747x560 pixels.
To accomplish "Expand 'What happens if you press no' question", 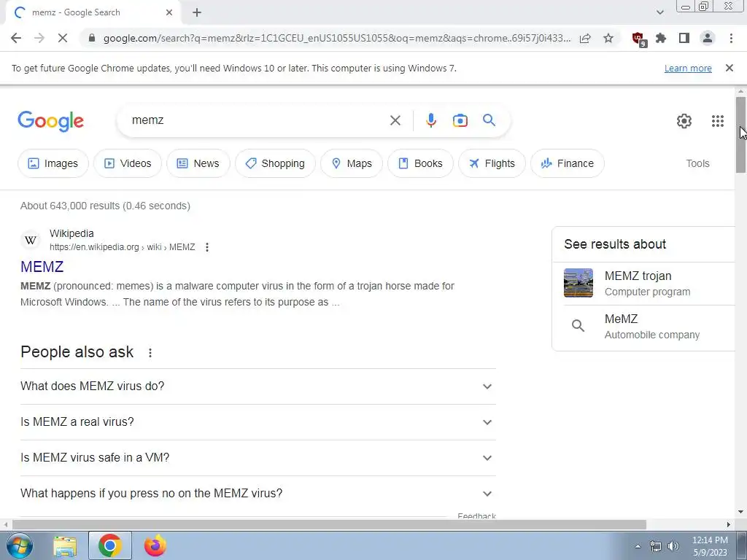I will point(258,494).
